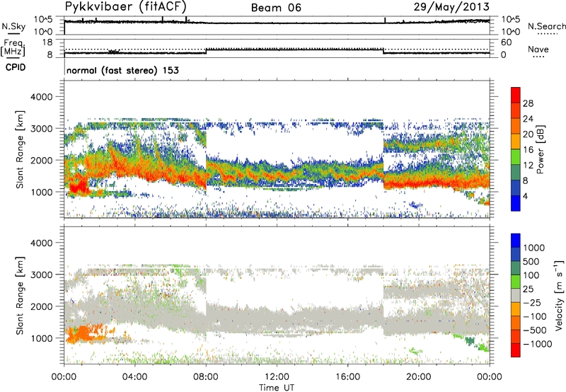Screen dimensions: 566x392
Task: Pick the bright blue top Velocity colorbar segment
Action: [x=516, y=241]
